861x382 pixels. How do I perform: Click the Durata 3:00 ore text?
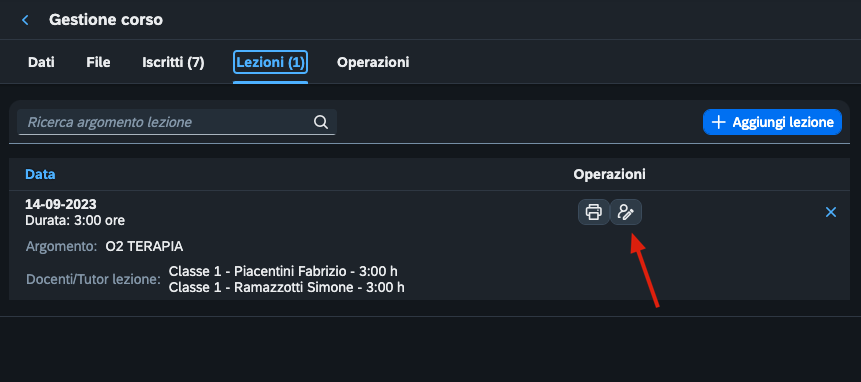75,221
